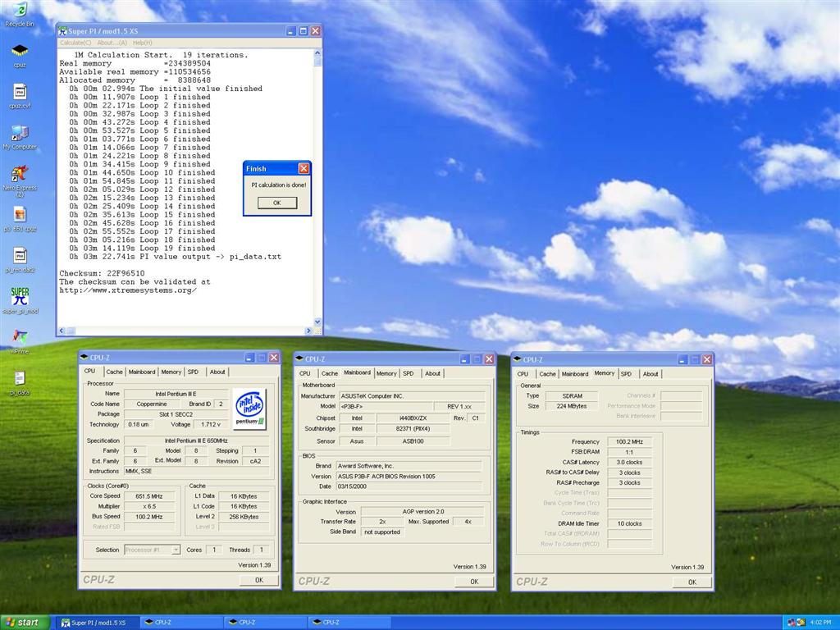Click BIOS Version ASUS P3B-F field
The height and width of the screenshot is (630, 840).
coord(409,477)
